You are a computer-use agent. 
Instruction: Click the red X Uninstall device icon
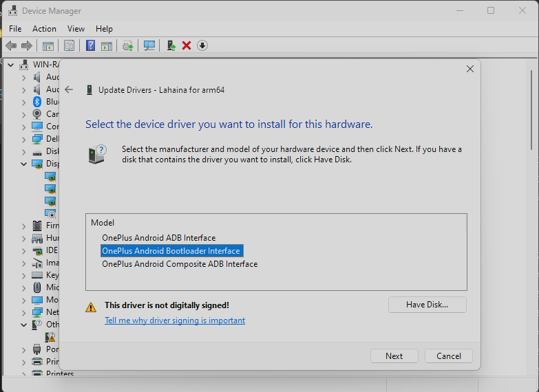tap(187, 45)
